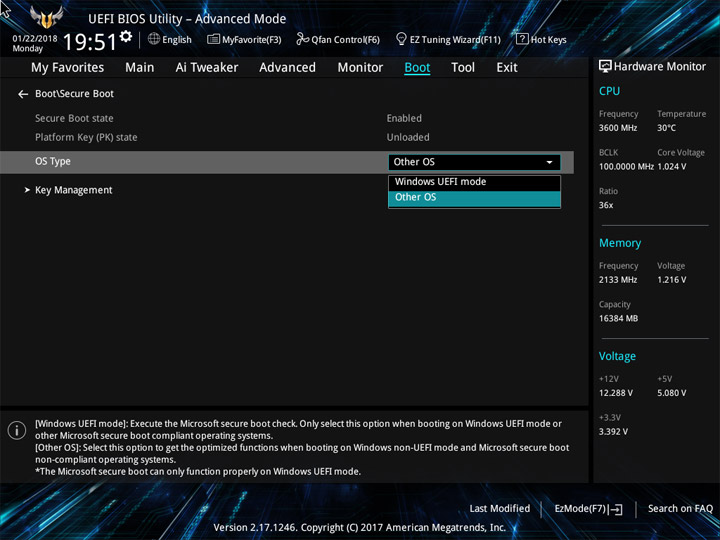The height and width of the screenshot is (540, 720).
Task: Click the Unloaded PK state value
Action: pyautogui.click(x=408, y=137)
